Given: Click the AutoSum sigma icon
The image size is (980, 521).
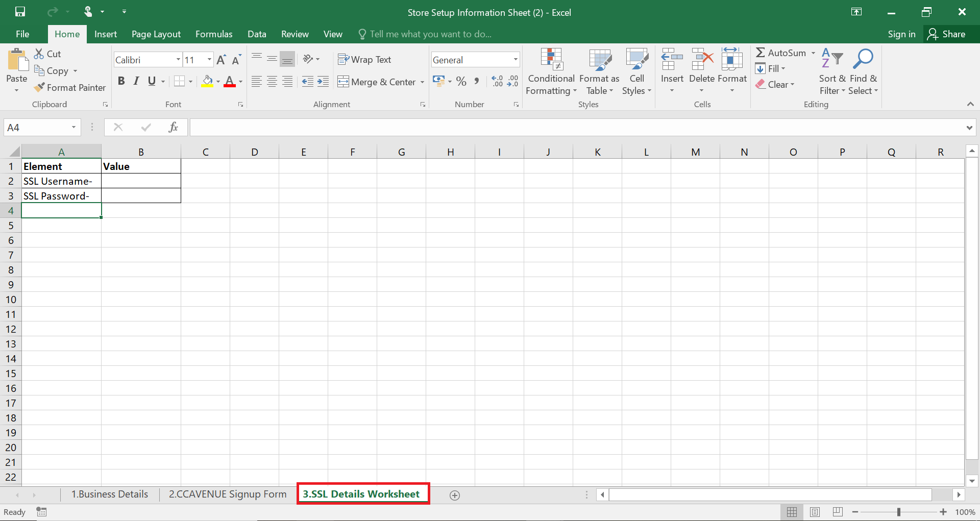Looking at the screenshot, I should pos(761,53).
